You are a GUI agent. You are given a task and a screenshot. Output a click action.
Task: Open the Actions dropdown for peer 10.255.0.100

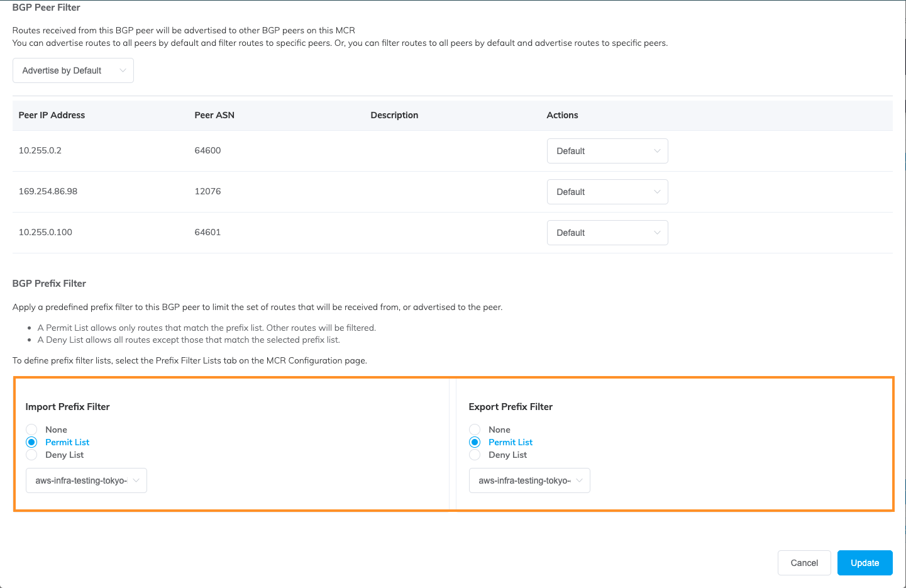(x=607, y=232)
